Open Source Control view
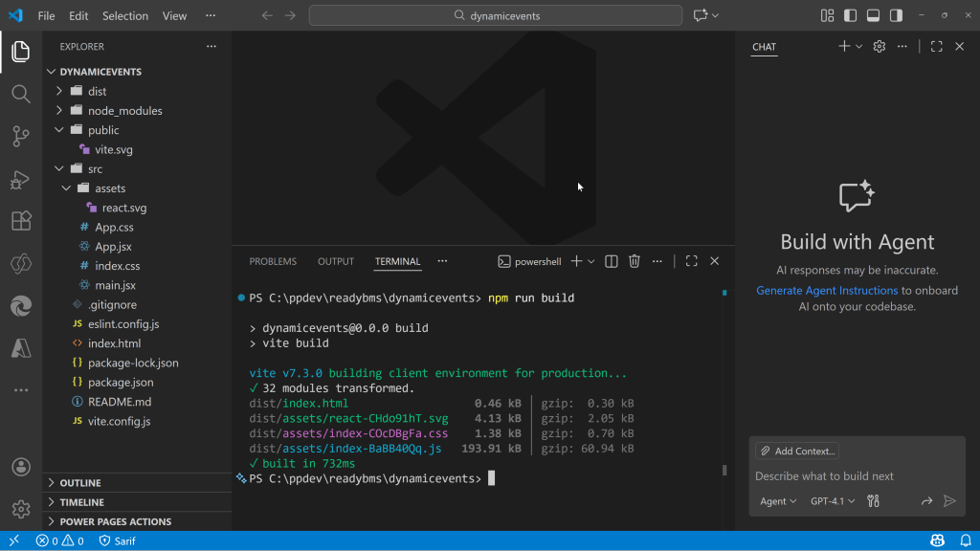The image size is (980, 551). tap(20, 136)
